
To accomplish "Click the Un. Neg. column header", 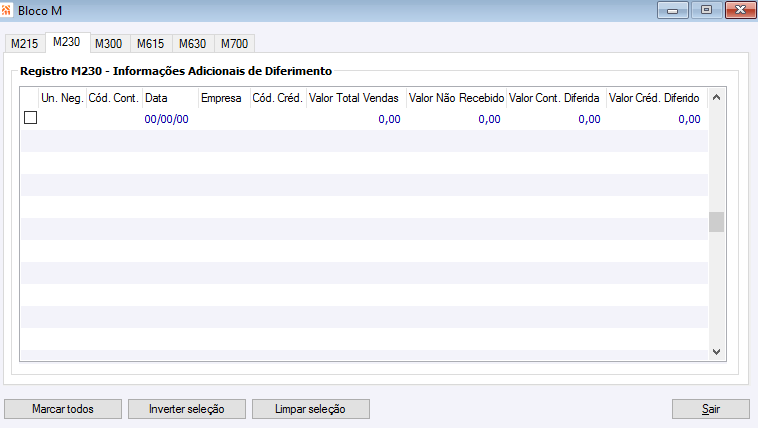I will 62,98.
